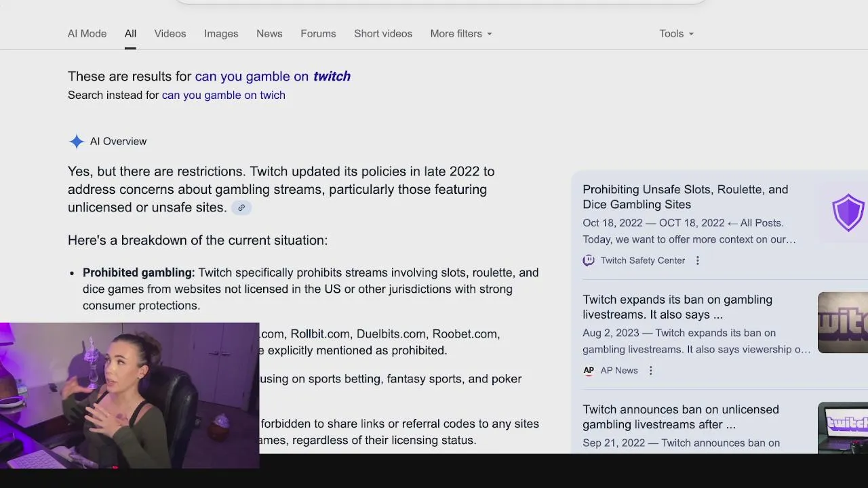Click the AP News favicon
The width and height of the screenshot is (868, 488).
click(x=589, y=370)
